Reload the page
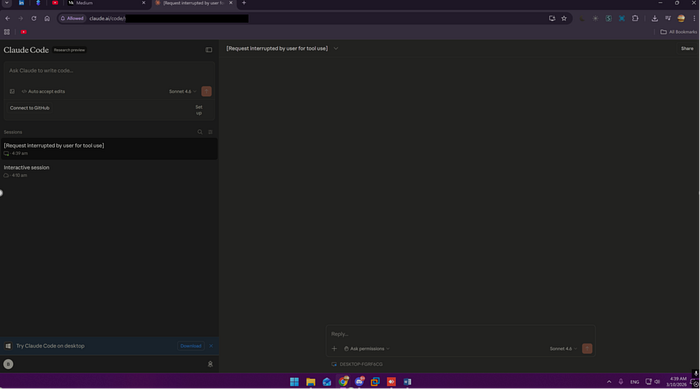The width and height of the screenshot is (700, 389). (x=33, y=18)
